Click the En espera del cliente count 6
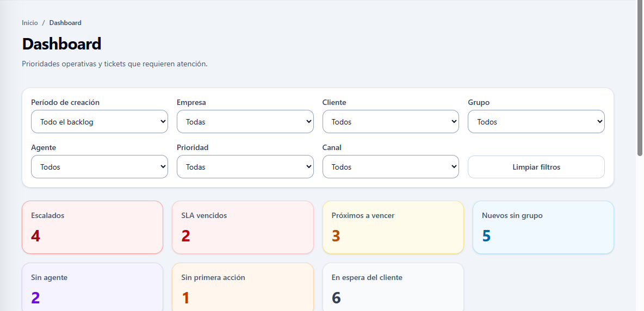Viewport: 644px width, 311px height. click(336, 298)
